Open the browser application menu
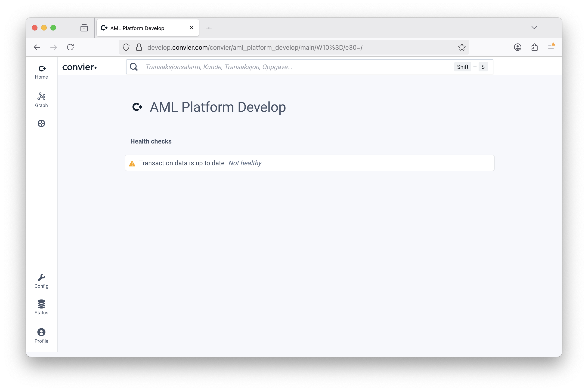588x391 pixels. click(551, 47)
